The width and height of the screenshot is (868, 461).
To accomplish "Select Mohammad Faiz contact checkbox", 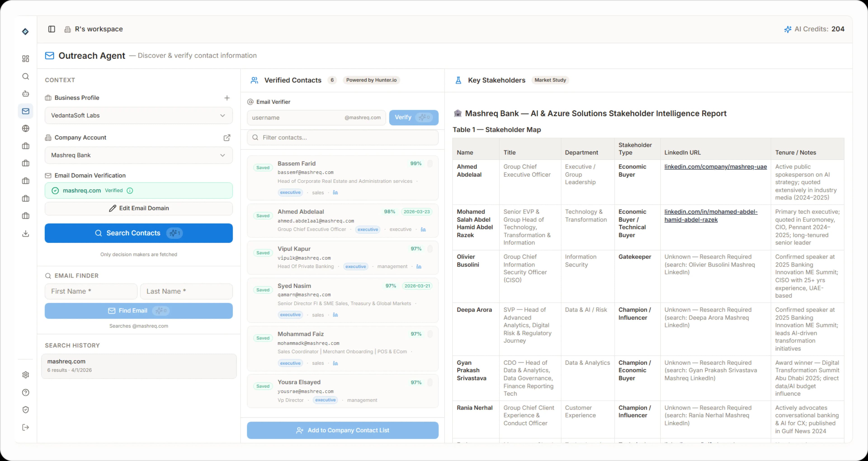I will pos(430,334).
